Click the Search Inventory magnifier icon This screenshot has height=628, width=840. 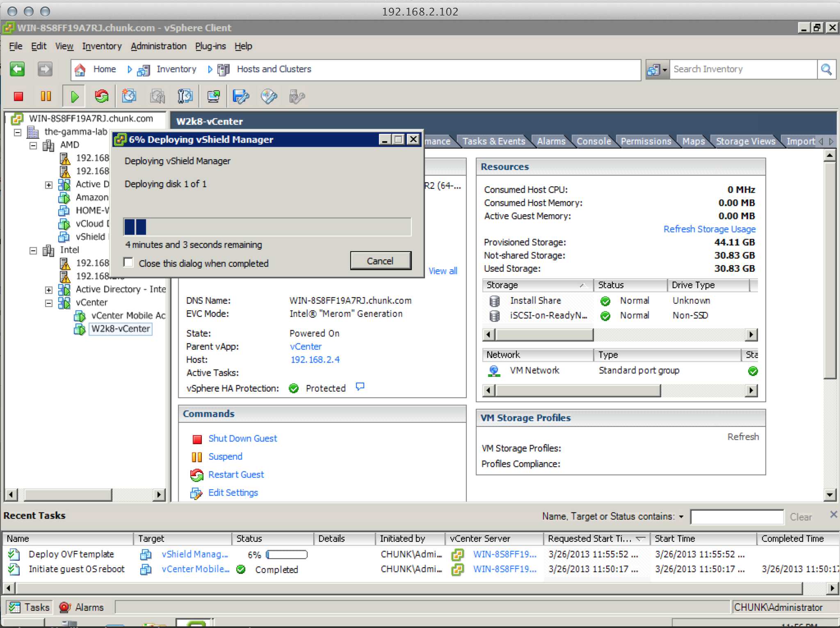click(x=826, y=69)
